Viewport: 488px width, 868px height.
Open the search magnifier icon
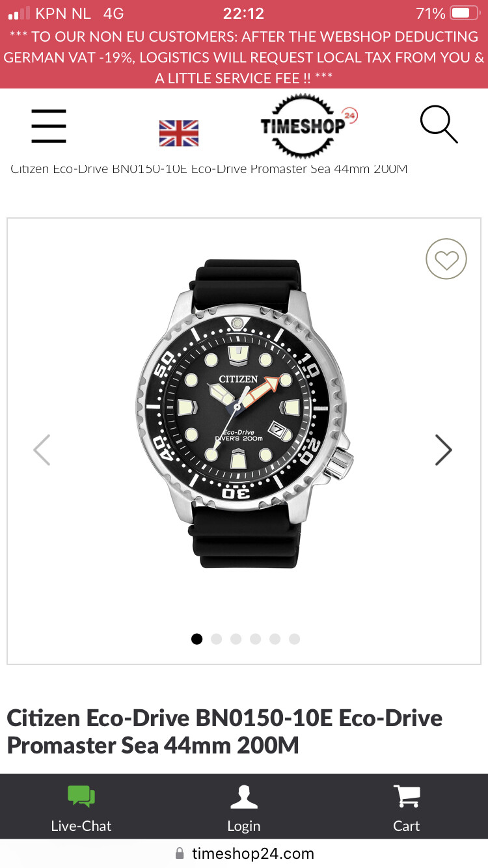(439, 124)
